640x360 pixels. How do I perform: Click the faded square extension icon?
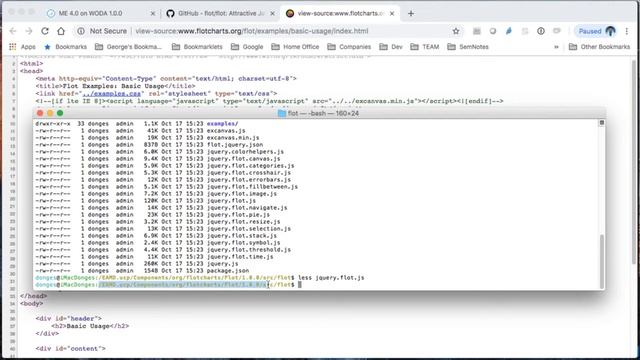pos(525,31)
